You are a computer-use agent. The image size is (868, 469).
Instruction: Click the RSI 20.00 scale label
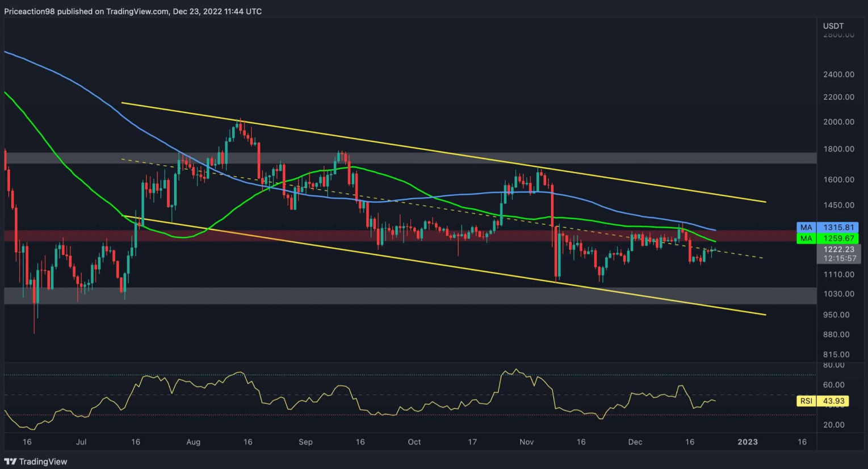[834, 425]
